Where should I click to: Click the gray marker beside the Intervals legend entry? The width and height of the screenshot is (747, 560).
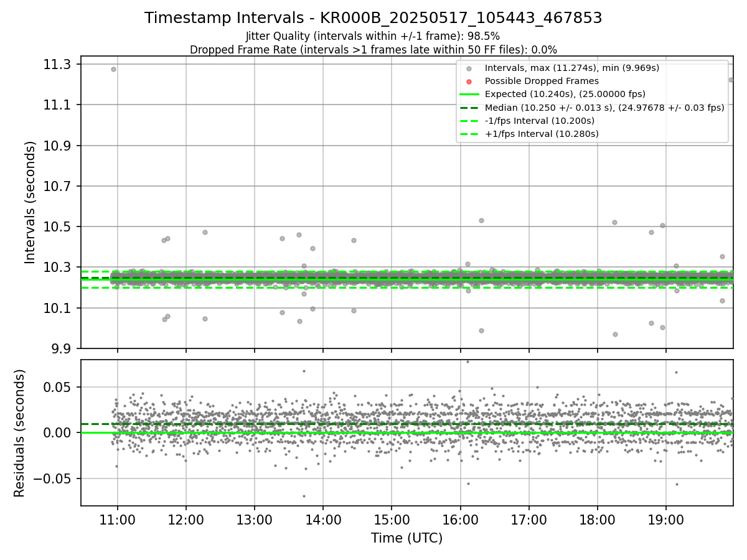[469, 68]
